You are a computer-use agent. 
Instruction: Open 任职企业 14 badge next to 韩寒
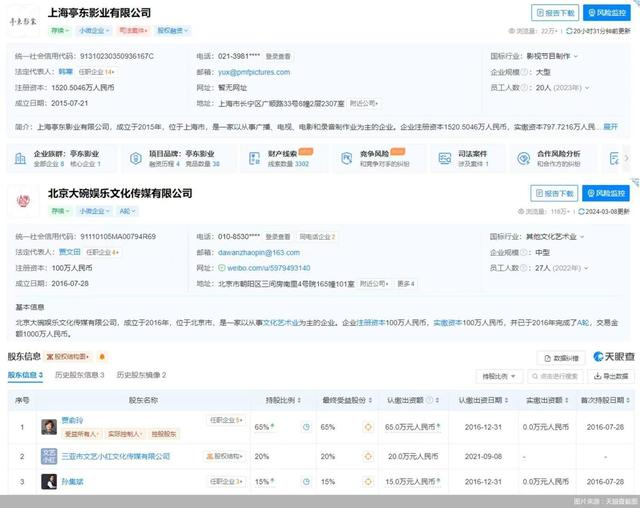pos(97,72)
